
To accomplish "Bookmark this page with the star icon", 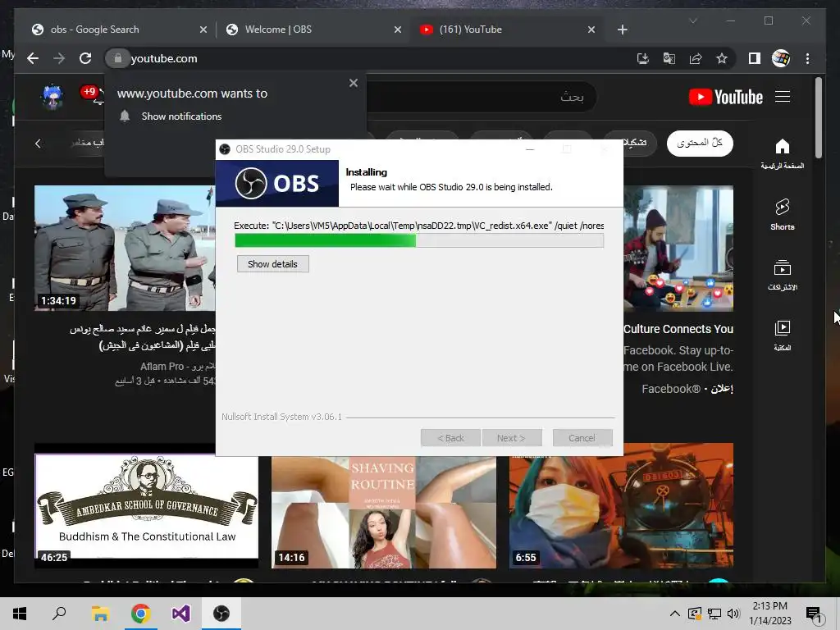I will click(x=722, y=58).
